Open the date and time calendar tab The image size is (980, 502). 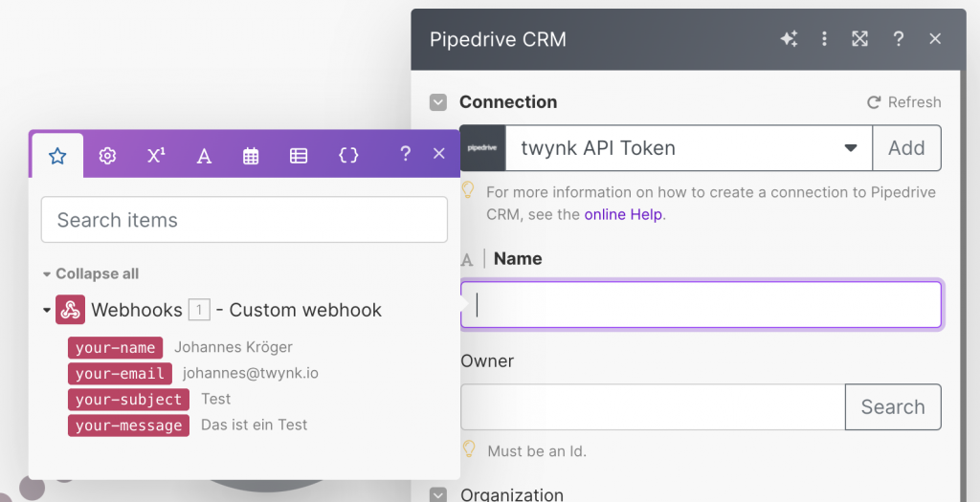(x=251, y=155)
